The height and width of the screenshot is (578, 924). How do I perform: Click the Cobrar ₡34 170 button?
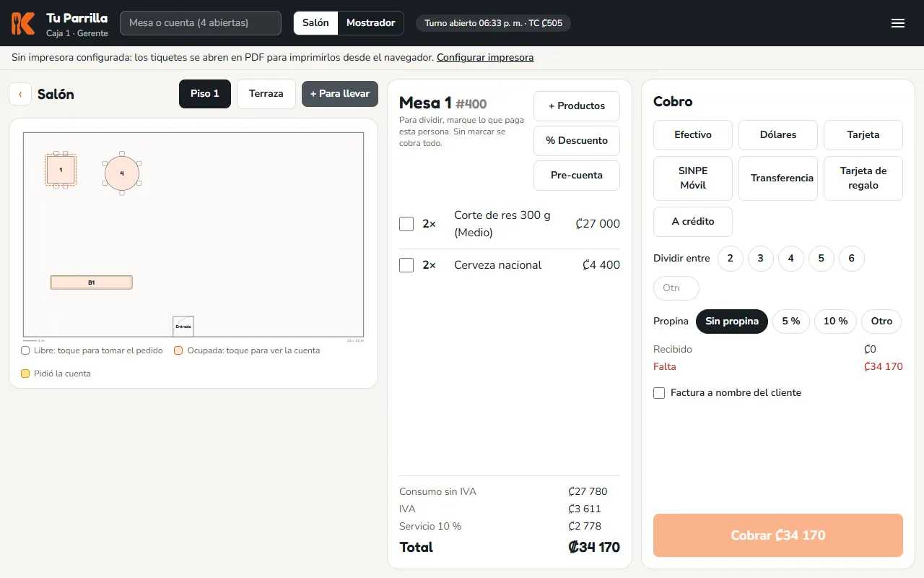778,535
